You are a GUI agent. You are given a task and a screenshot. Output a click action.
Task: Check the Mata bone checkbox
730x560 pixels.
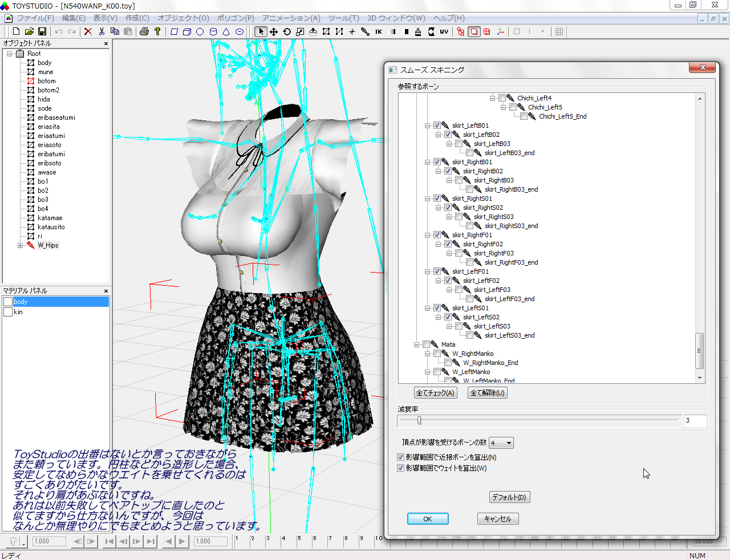click(x=427, y=344)
